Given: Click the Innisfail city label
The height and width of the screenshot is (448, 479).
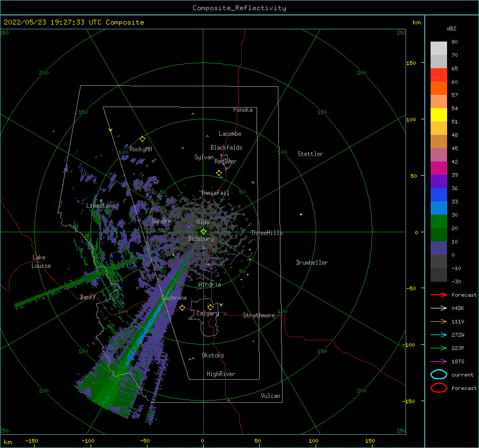Looking at the screenshot, I should 215,193.
